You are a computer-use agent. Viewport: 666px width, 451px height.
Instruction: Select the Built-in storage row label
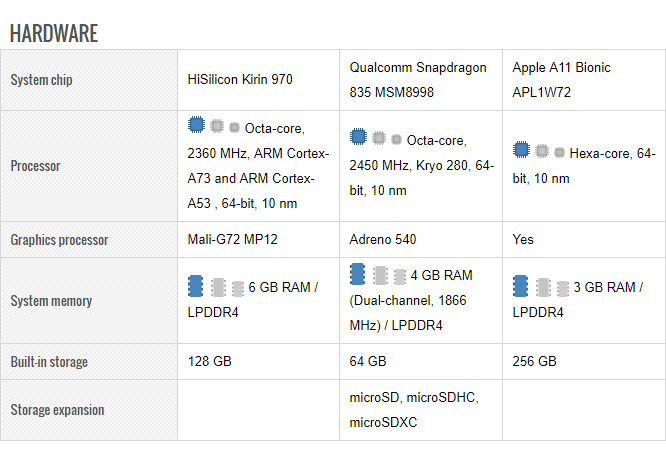49,361
